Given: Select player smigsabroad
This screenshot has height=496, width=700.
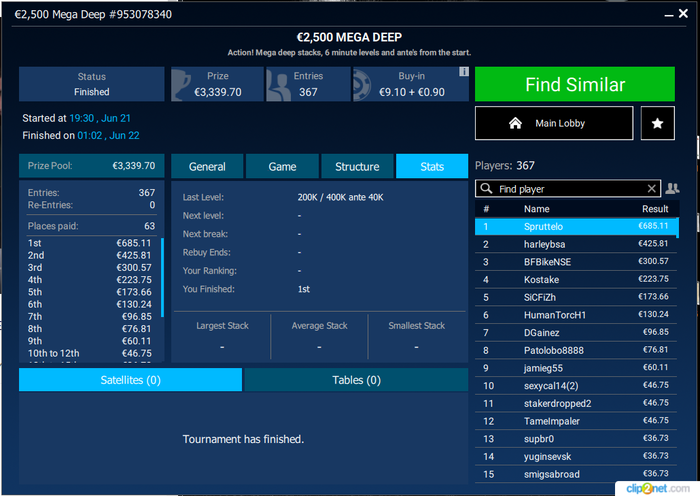Looking at the screenshot, I should coord(576,474).
